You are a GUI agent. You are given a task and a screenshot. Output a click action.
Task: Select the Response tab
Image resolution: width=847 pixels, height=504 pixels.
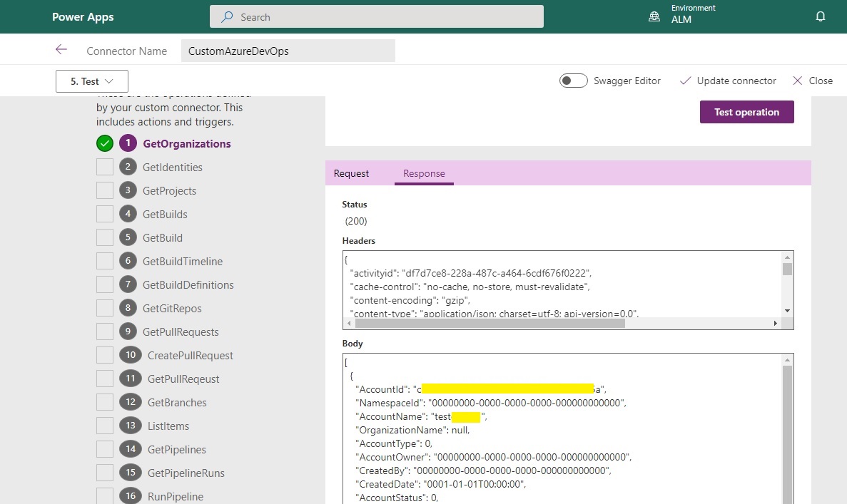(x=424, y=173)
